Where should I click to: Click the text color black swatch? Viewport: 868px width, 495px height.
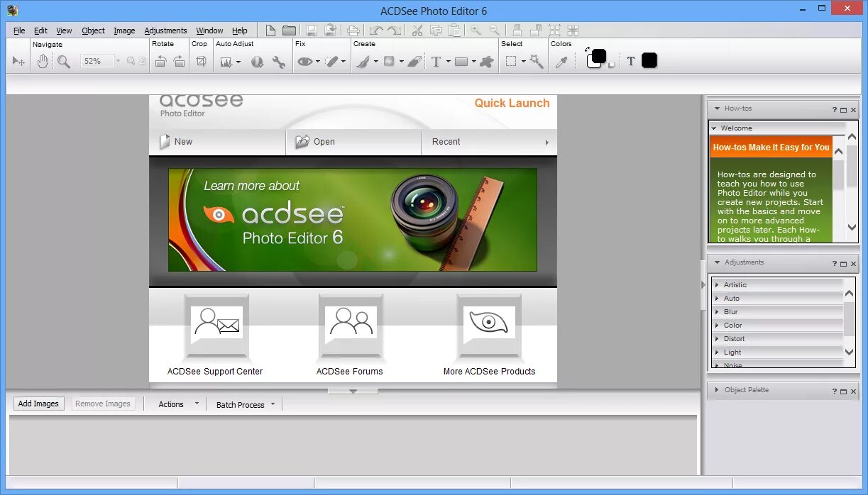(649, 61)
